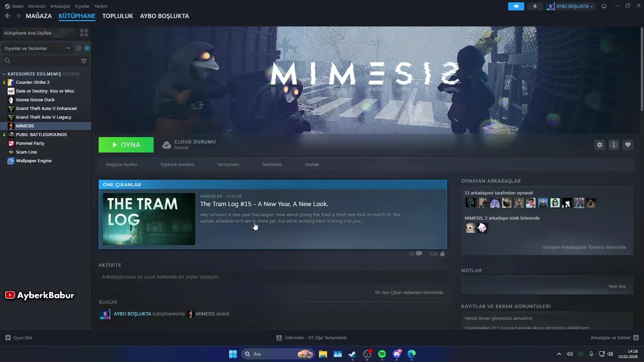
Task: Click En Son Çıkan Haberleri Görüntüle
Action: click(x=409, y=292)
